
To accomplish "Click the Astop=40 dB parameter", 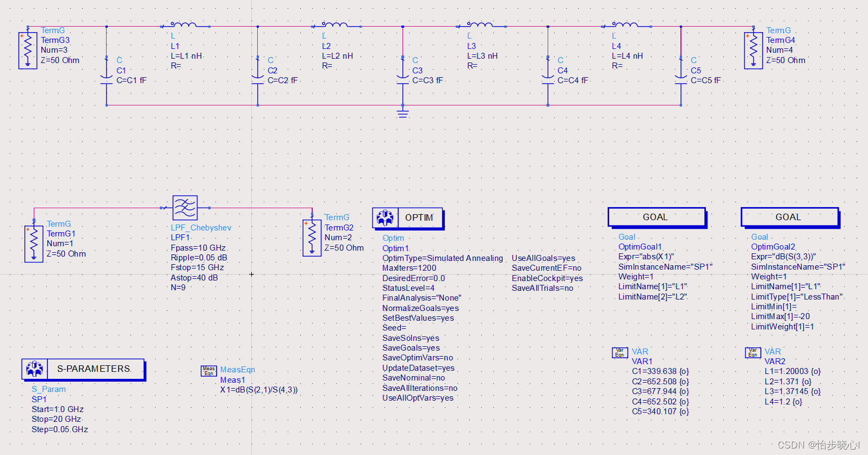I will pos(194,278).
